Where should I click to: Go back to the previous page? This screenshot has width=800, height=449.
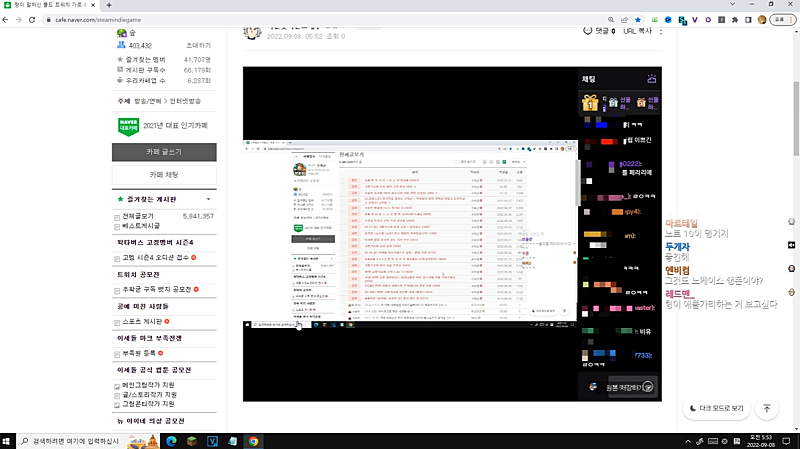[6, 20]
